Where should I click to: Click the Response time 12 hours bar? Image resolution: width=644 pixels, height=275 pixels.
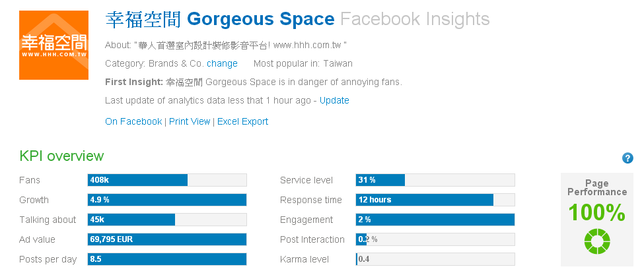[x=435, y=200]
